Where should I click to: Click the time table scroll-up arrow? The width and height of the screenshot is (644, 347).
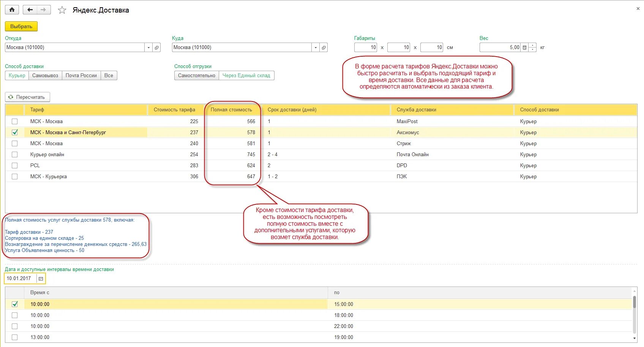pos(635,291)
